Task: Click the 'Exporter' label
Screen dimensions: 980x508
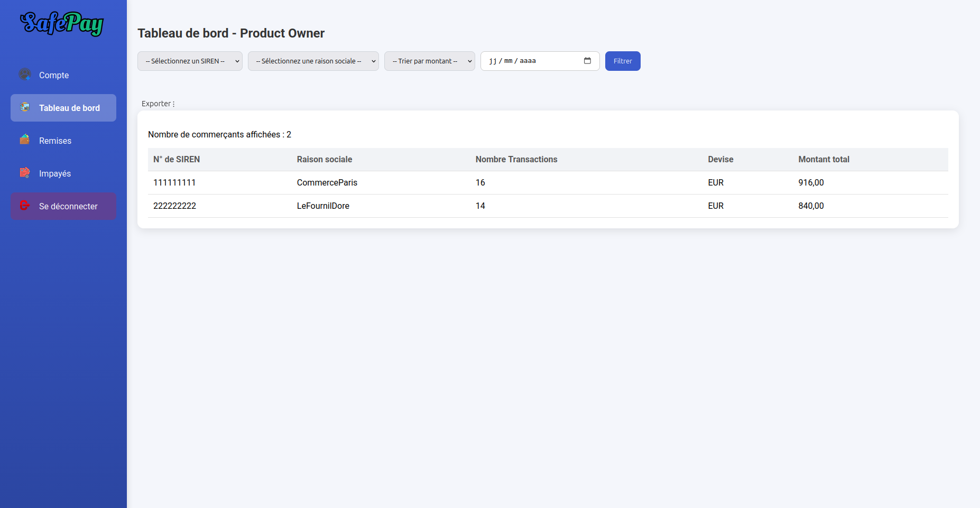Action: 156,104
